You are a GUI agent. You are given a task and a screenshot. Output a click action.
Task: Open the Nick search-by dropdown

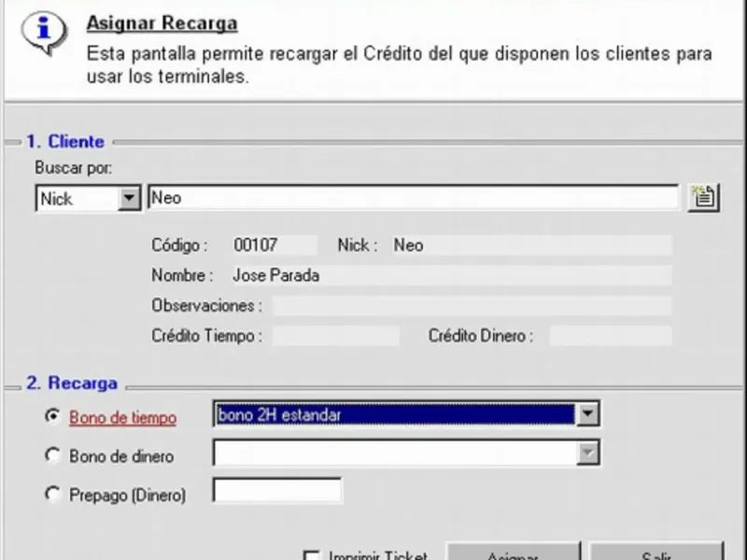point(129,198)
